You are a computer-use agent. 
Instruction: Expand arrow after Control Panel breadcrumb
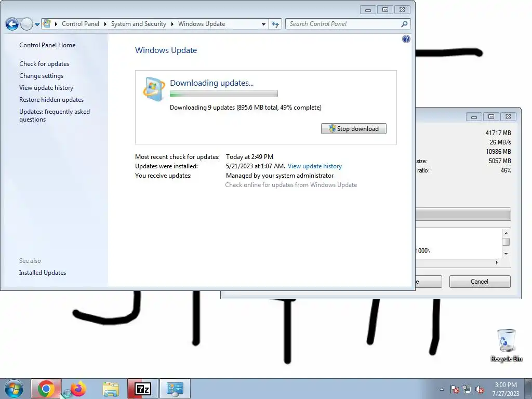(105, 24)
